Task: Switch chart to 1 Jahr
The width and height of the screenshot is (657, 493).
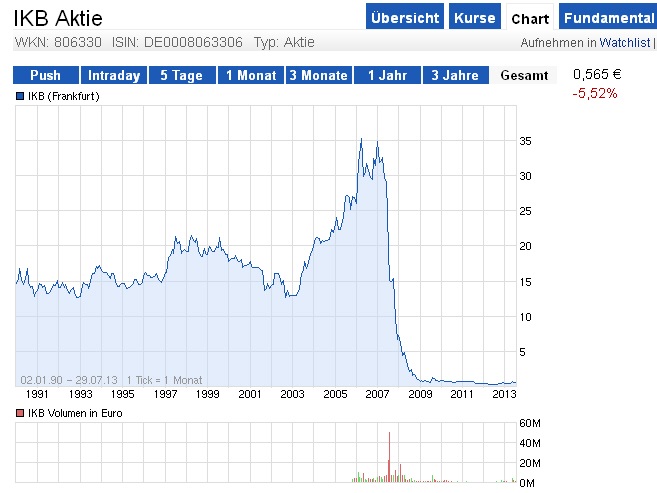Action: (x=387, y=75)
